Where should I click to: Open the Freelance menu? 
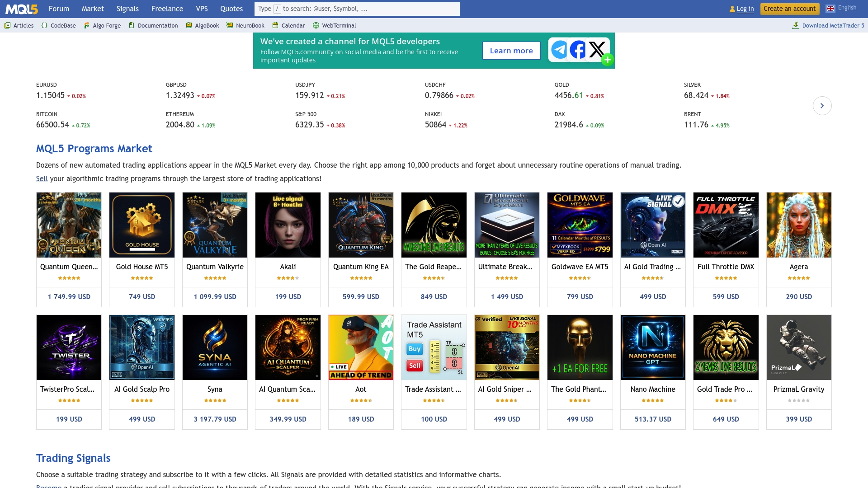point(167,9)
